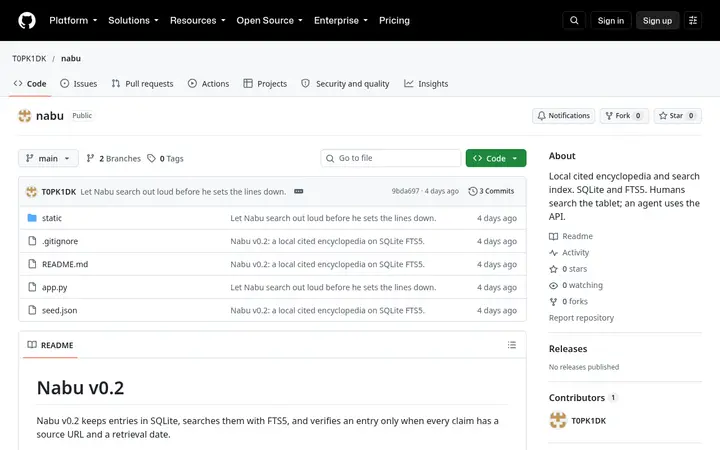Open app.py file name
Image resolution: width=720 pixels, height=450 pixels.
tap(55, 287)
